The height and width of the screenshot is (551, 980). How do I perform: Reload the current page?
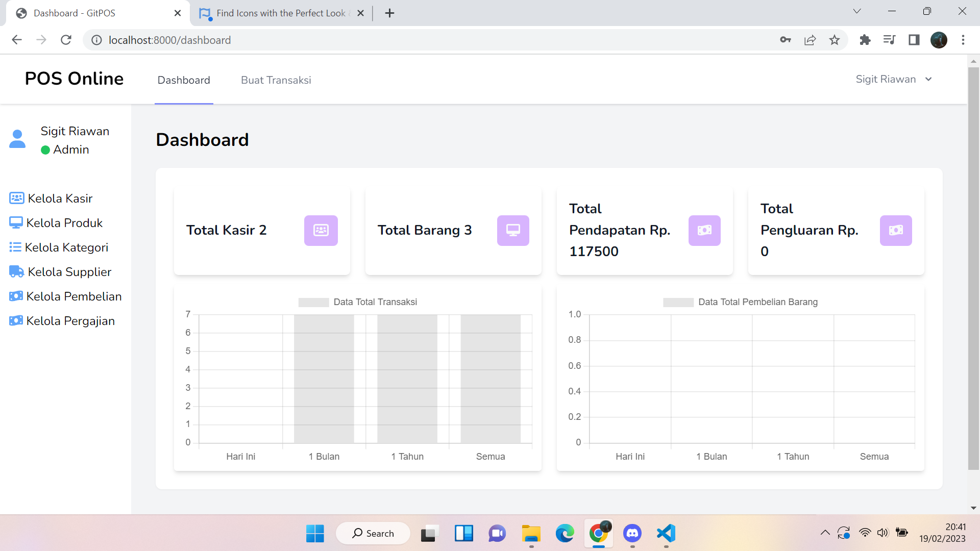[66, 40]
